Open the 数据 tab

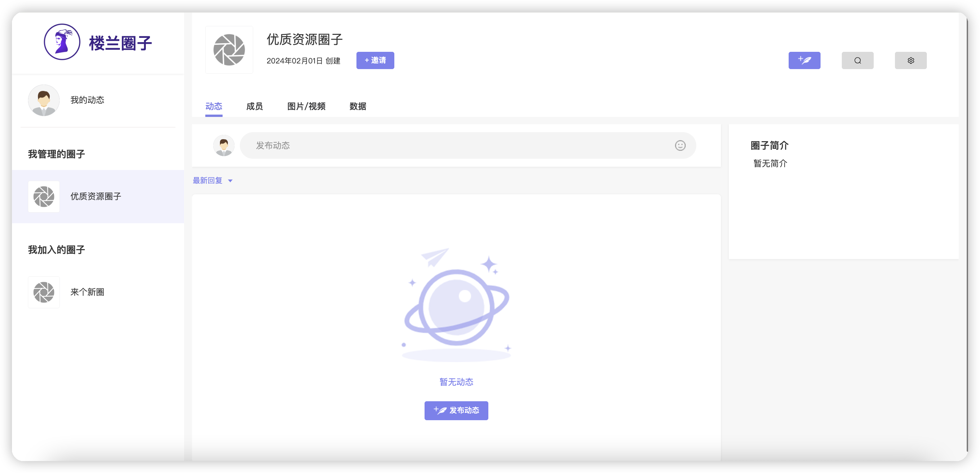coord(357,106)
